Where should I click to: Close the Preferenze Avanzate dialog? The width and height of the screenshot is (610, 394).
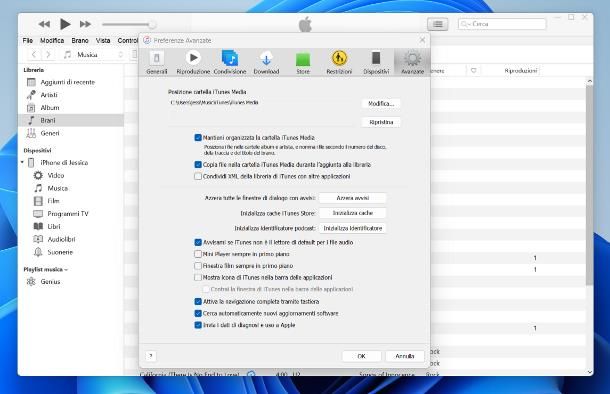422,40
